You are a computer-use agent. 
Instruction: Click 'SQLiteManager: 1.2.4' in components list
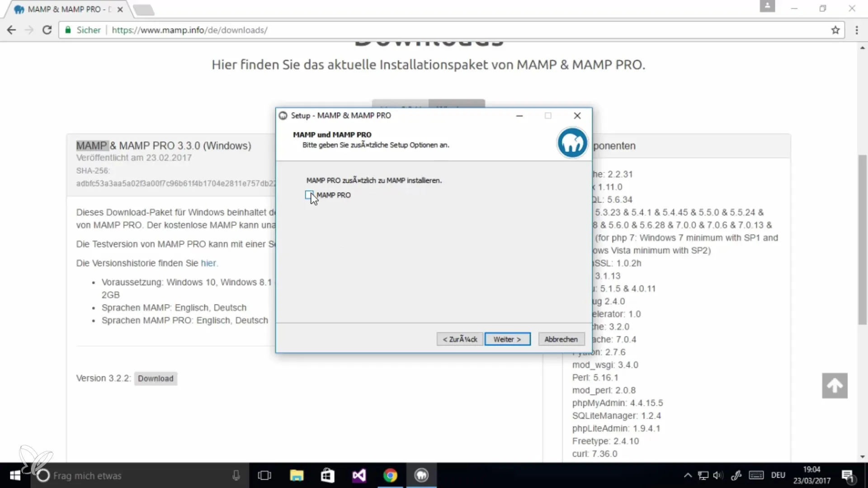coord(617,416)
